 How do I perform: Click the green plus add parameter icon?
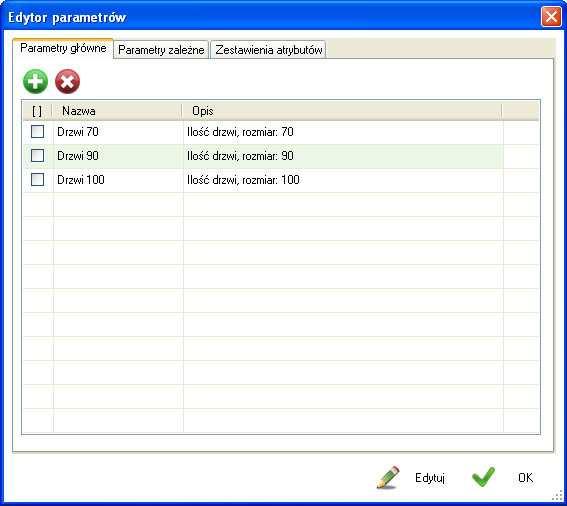35,81
